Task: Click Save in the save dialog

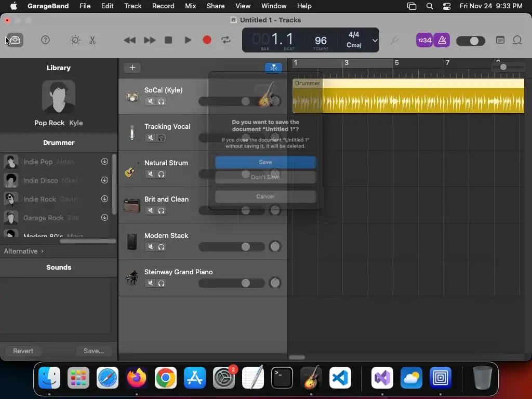Action: (265, 162)
